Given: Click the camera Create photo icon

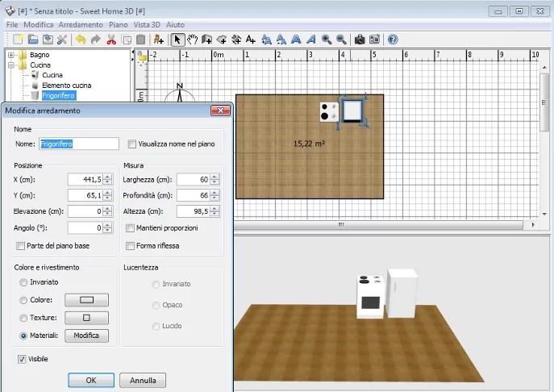Looking at the screenshot, I should [x=360, y=40].
